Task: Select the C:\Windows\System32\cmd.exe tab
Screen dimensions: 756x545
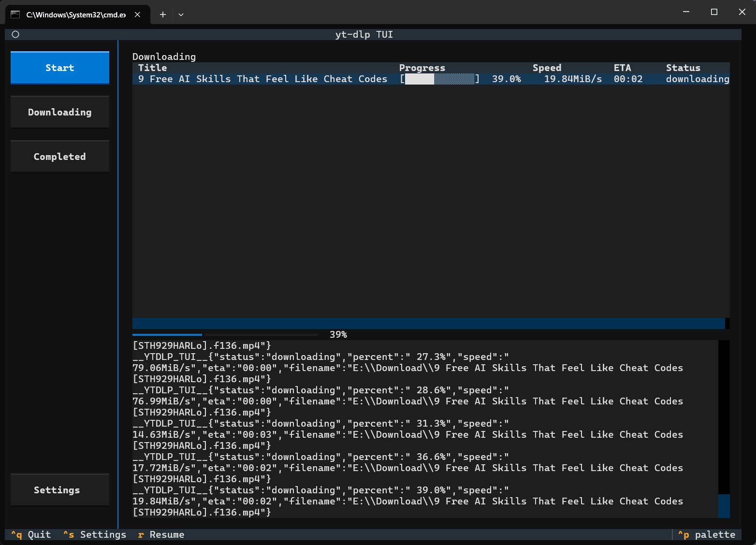Action: click(77, 14)
